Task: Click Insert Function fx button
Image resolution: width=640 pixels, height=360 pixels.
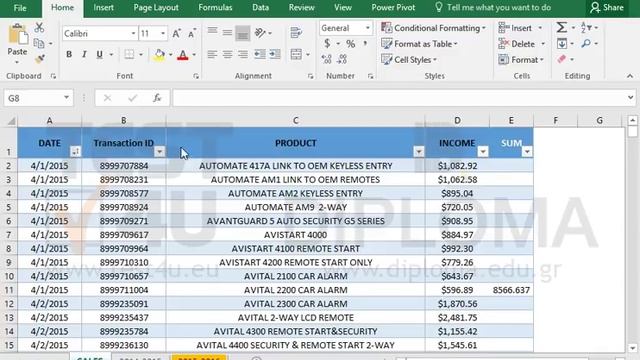Action: click(157, 98)
